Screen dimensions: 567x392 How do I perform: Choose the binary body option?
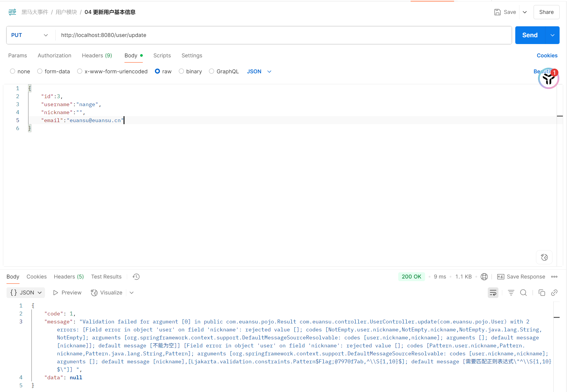click(x=182, y=71)
